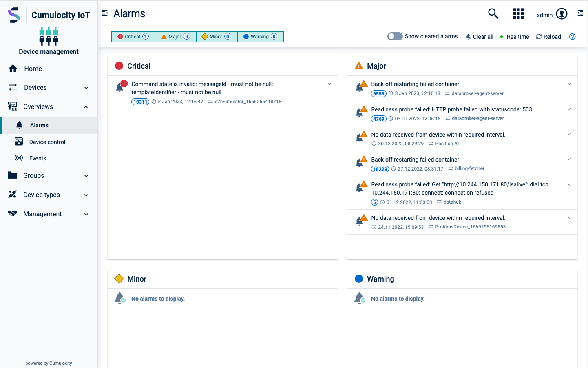Expand ProfibusDevice no data alarm chevron

point(569,218)
